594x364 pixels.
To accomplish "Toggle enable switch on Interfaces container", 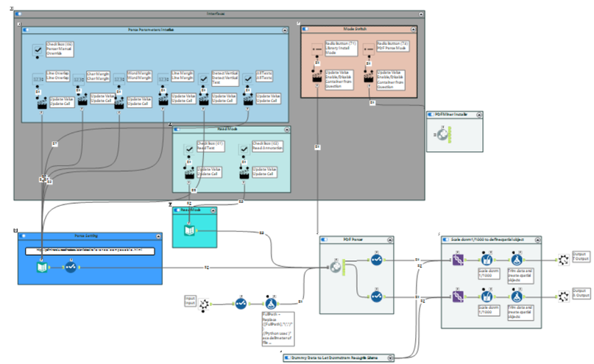I will 18,14.
